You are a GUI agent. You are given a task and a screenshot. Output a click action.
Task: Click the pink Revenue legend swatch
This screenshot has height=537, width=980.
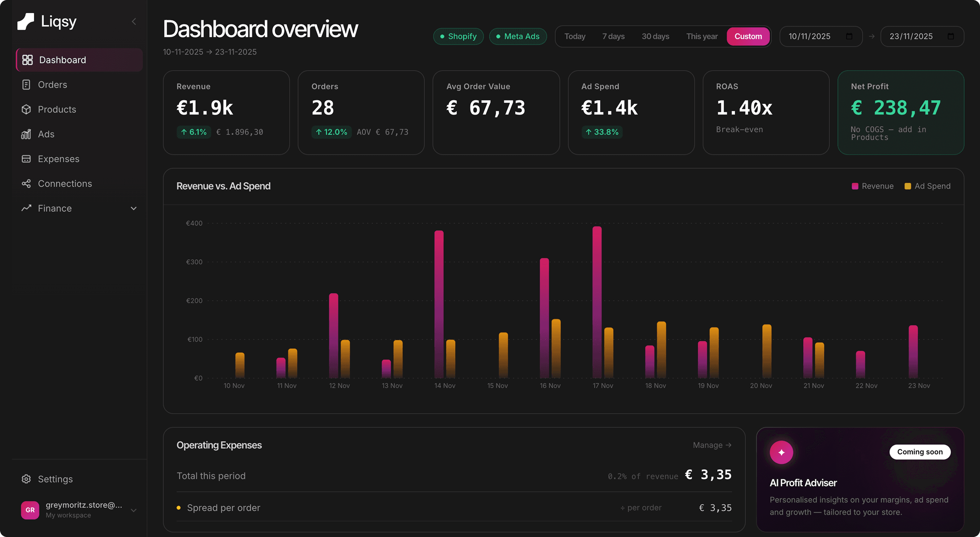click(855, 186)
